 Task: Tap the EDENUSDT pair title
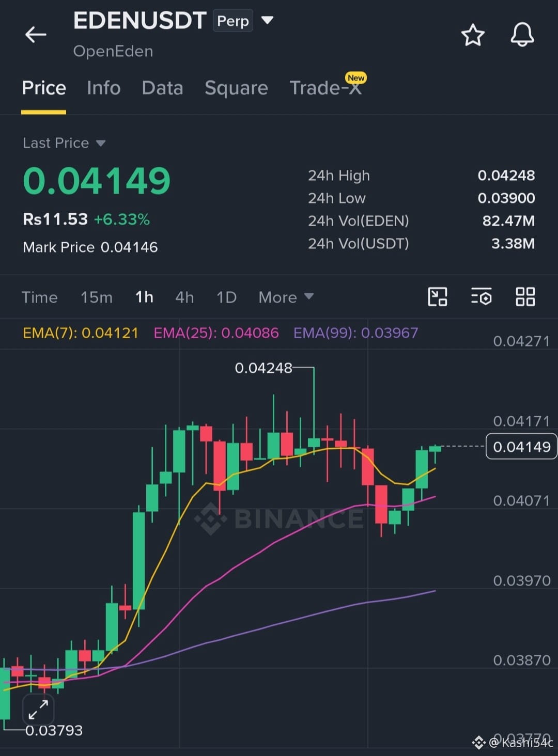click(139, 21)
